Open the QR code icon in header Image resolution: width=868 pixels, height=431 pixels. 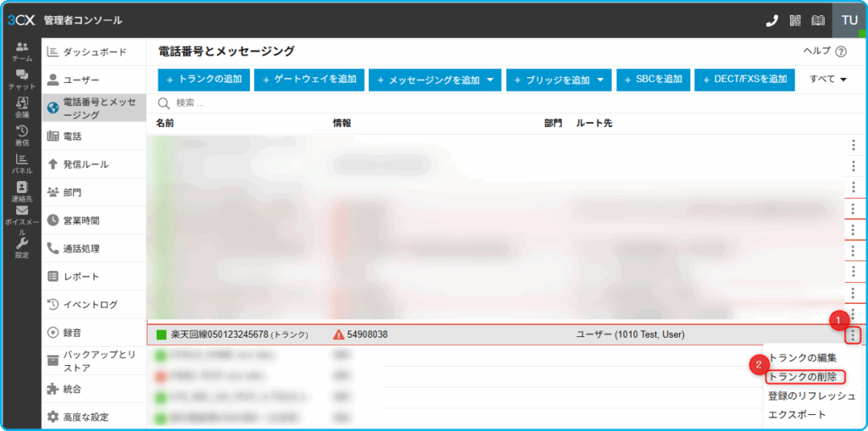795,20
